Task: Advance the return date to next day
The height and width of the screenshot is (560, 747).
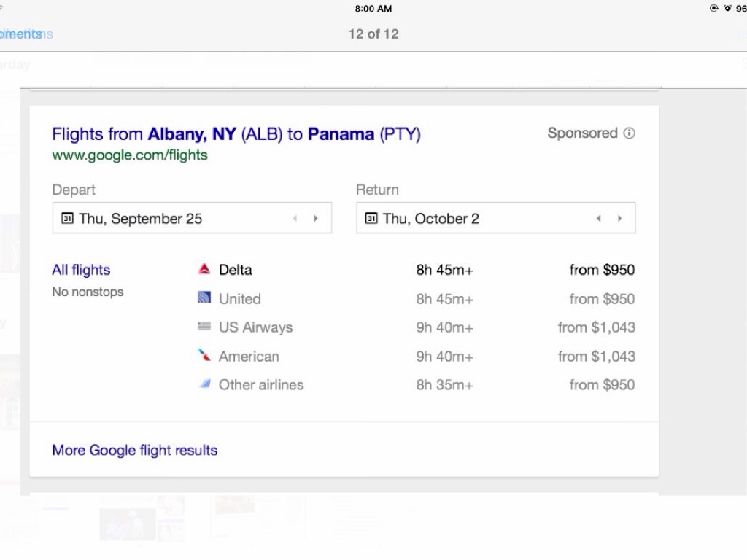Action: [x=619, y=218]
